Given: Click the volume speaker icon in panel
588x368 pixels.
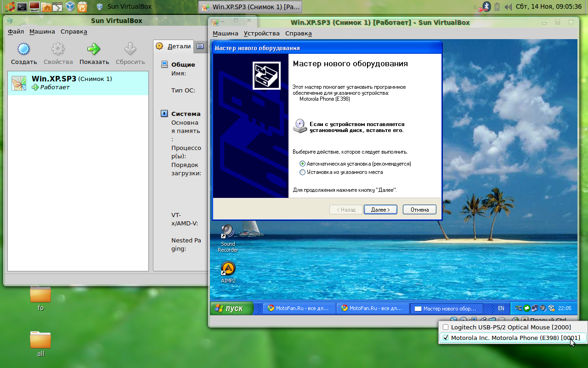Looking at the screenshot, I should 508,7.
